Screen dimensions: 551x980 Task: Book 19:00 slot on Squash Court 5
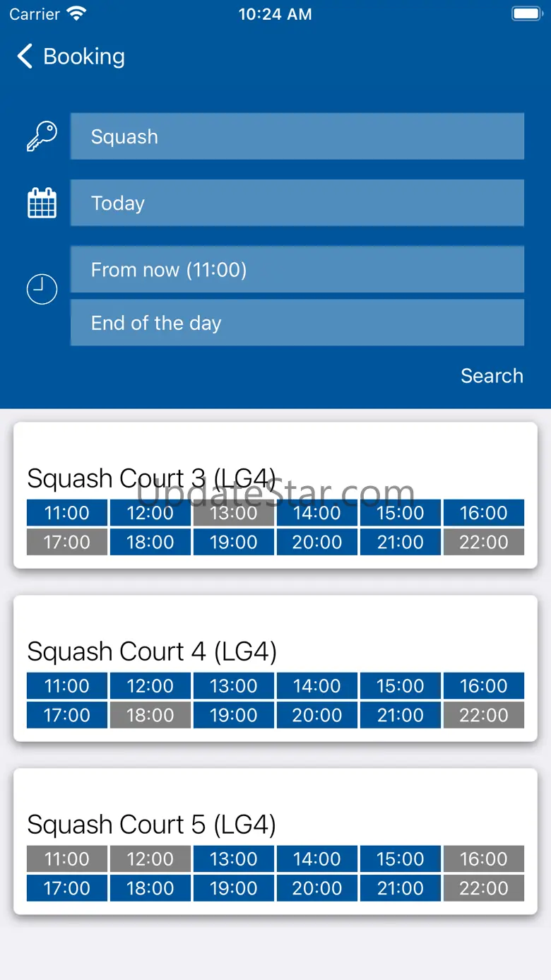(234, 888)
